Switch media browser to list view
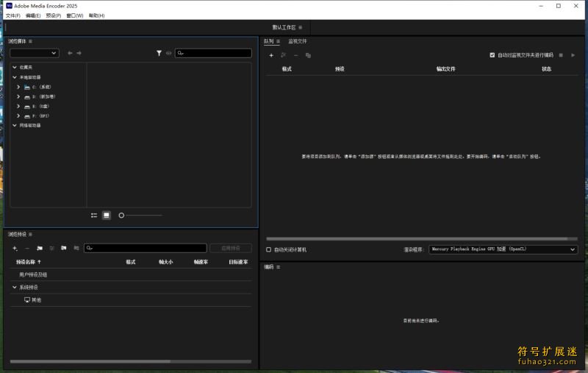The height and width of the screenshot is (373, 588). pyautogui.click(x=94, y=216)
